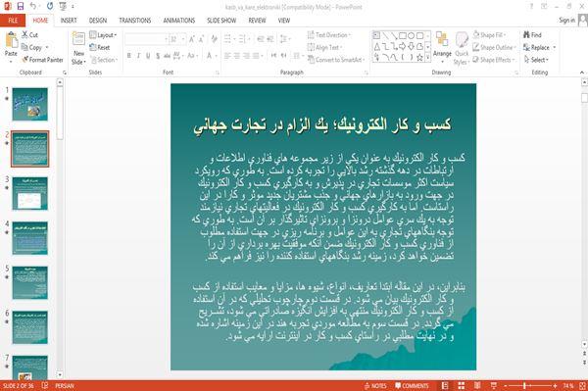Move the zoom slider handle
This screenshot has height=391, width=588.
[x=524, y=386]
